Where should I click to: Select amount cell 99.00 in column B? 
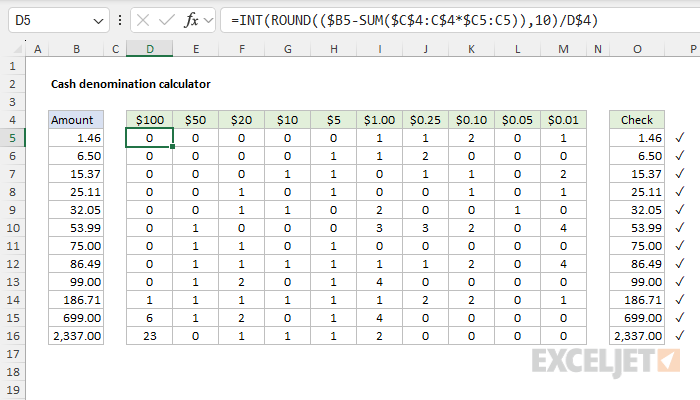pos(76,282)
